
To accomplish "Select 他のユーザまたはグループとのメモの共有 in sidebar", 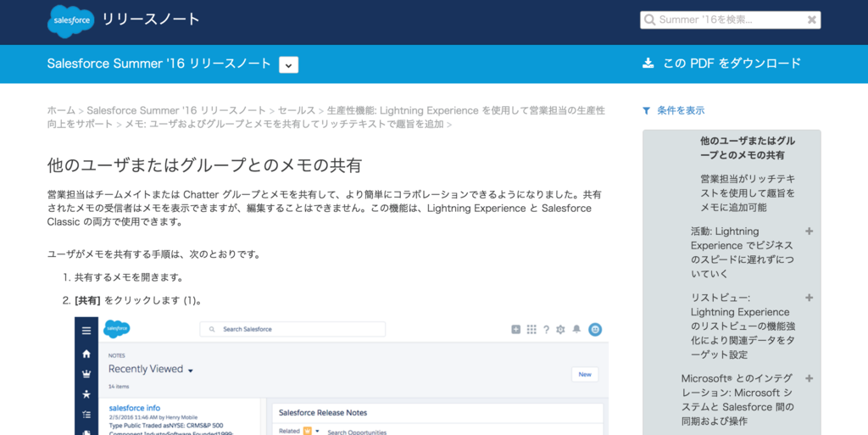I will pos(748,148).
